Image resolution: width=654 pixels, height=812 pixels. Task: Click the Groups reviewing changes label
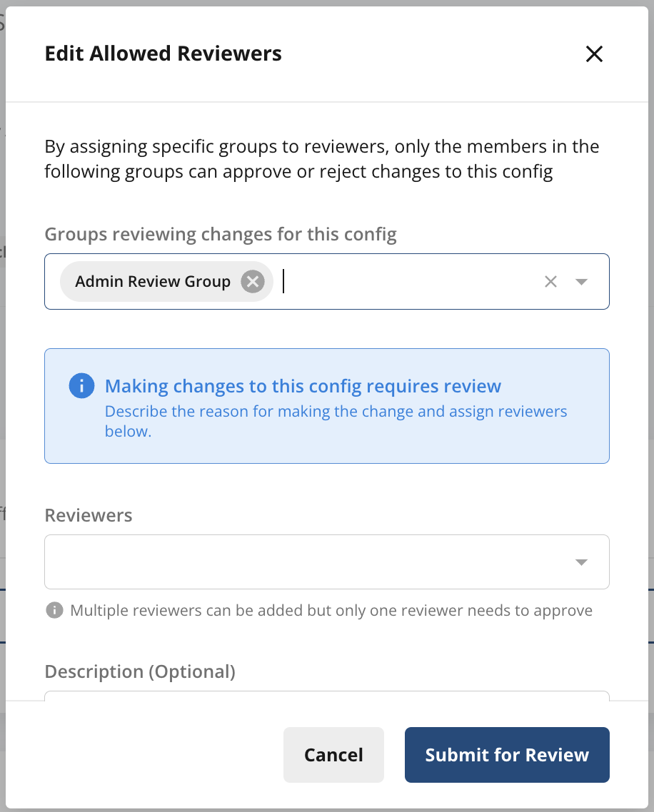221,234
